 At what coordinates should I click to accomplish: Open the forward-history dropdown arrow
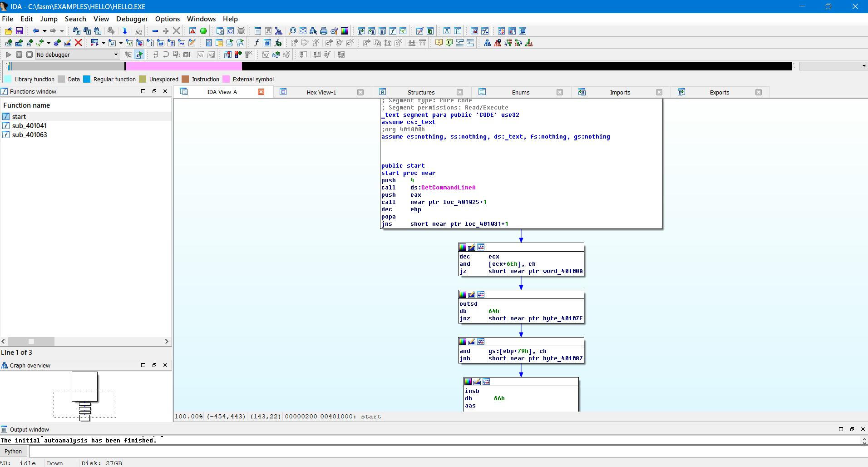[62, 31]
